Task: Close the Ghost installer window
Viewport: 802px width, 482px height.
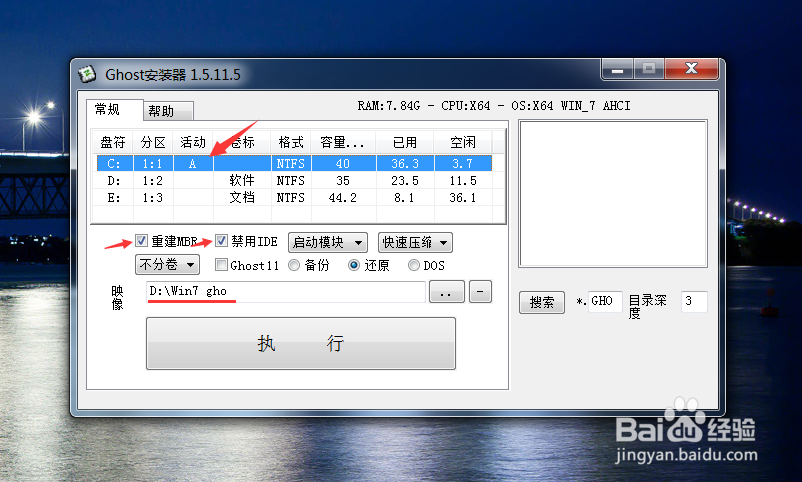Action: tap(691, 69)
